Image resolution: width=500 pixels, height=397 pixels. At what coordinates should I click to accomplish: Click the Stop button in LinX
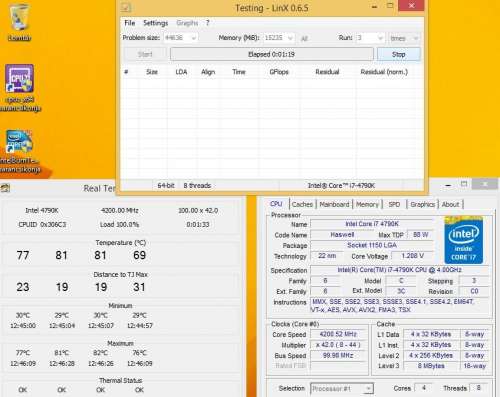tap(398, 54)
